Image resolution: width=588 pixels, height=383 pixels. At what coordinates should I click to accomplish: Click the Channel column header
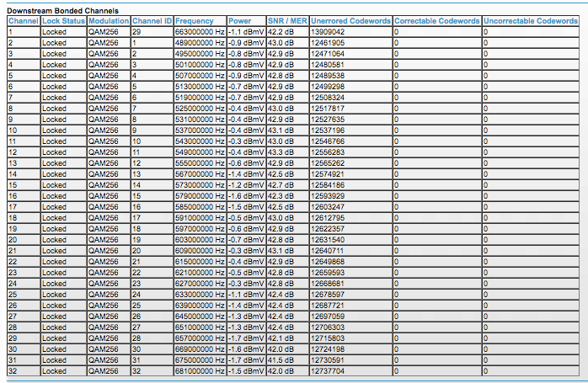click(x=23, y=19)
